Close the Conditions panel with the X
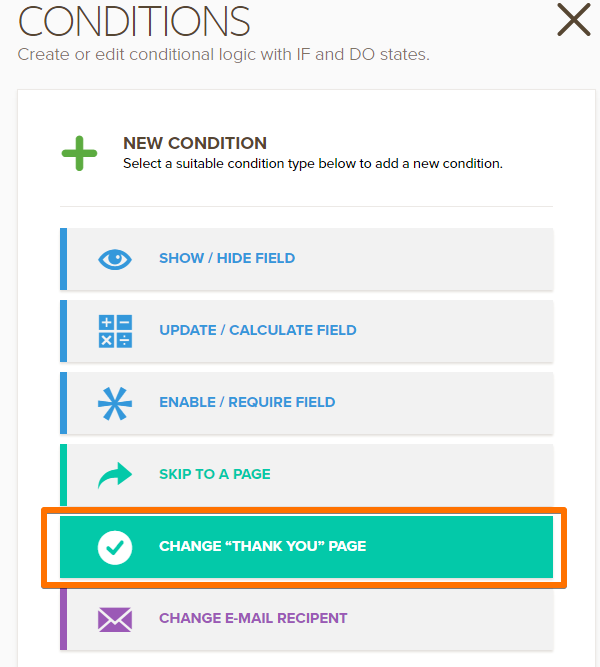This screenshot has height=667, width=600. tap(573, 20)
